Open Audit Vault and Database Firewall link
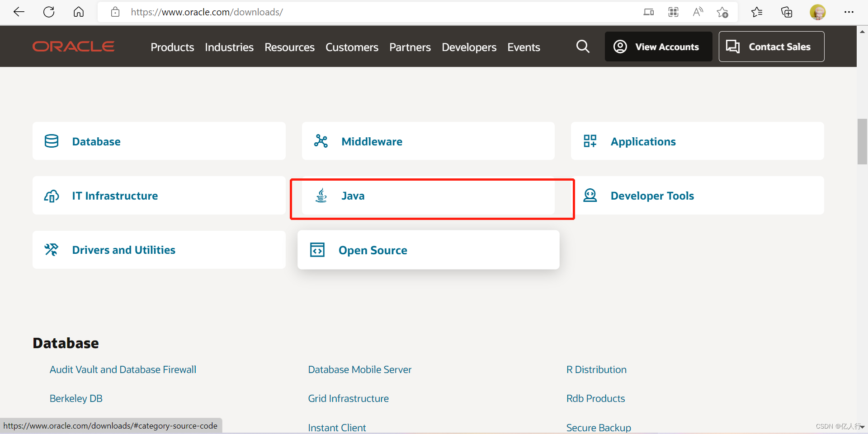This screenshot has height=434, width=868. [x=123, y=369]
